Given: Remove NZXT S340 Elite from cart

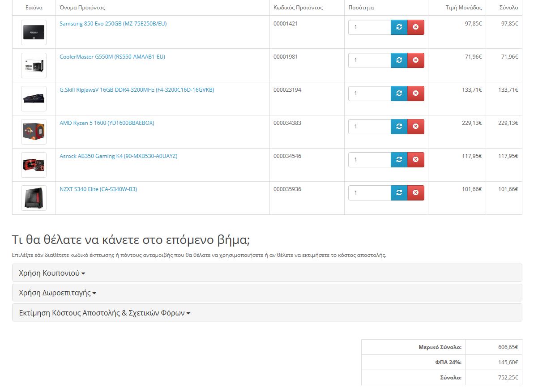Looking at the screenshot, I should tap(415, 193).
